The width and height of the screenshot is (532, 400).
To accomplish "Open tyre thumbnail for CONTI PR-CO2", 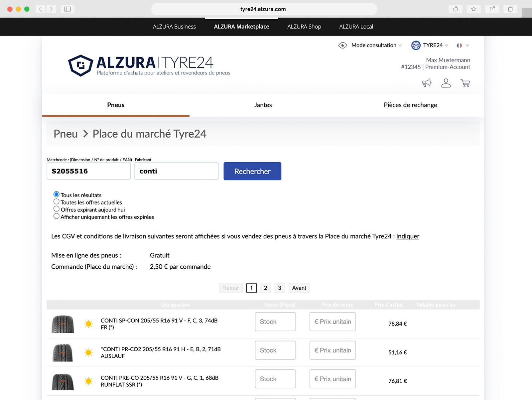I will tap(63, 352).
